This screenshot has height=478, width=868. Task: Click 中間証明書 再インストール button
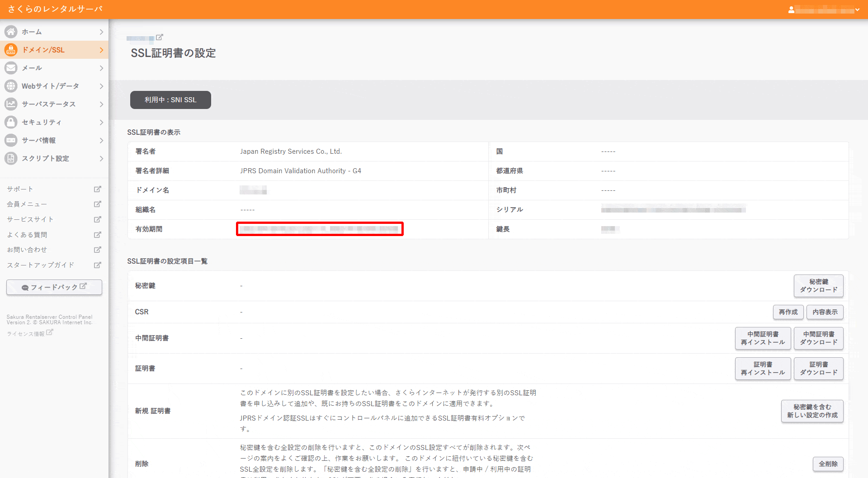(763, 338)
